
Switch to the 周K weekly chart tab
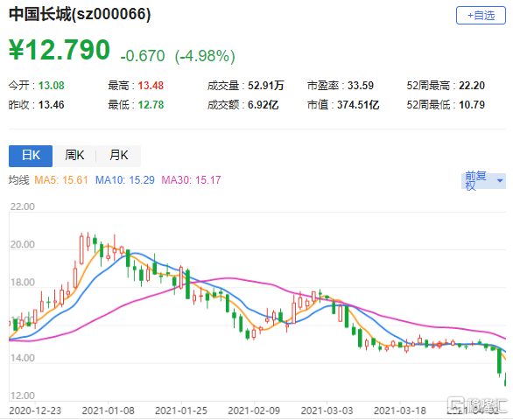coord(74,156)
